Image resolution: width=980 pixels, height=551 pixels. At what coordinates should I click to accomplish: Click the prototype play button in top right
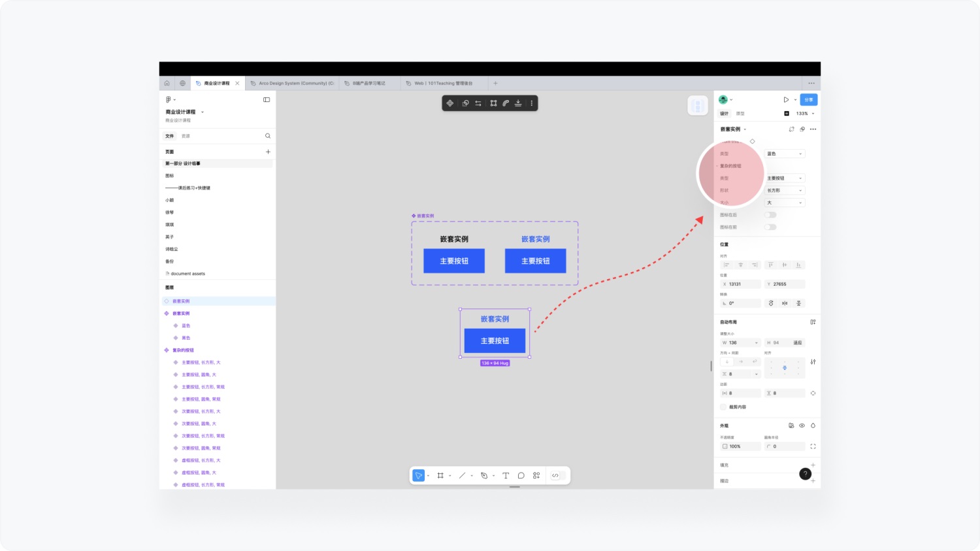787,99
